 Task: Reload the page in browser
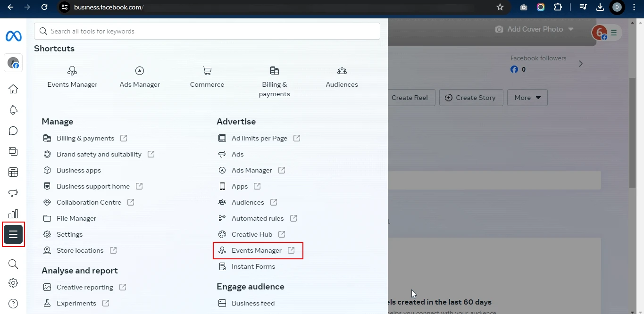tap(44, 7)
